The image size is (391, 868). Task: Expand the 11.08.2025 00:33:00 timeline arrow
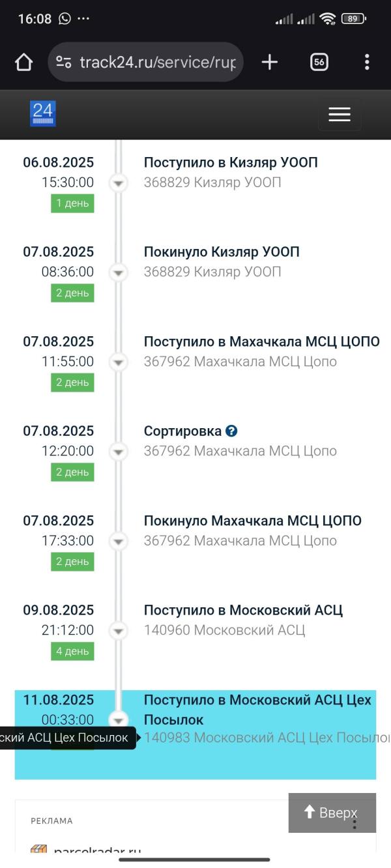118,721
